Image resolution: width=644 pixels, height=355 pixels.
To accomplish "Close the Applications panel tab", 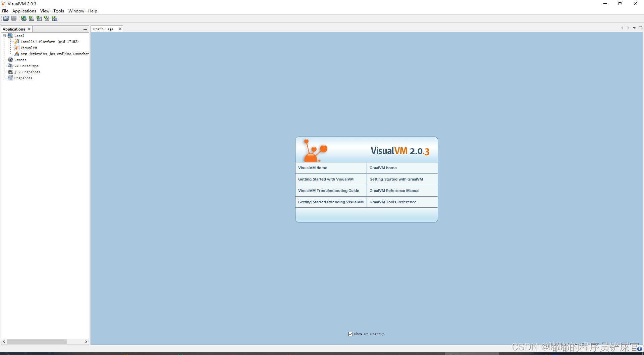I will point(29,29).
